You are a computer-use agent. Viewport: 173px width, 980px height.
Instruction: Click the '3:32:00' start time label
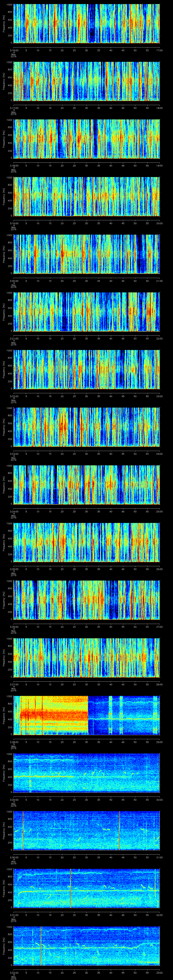pos(14,972)
